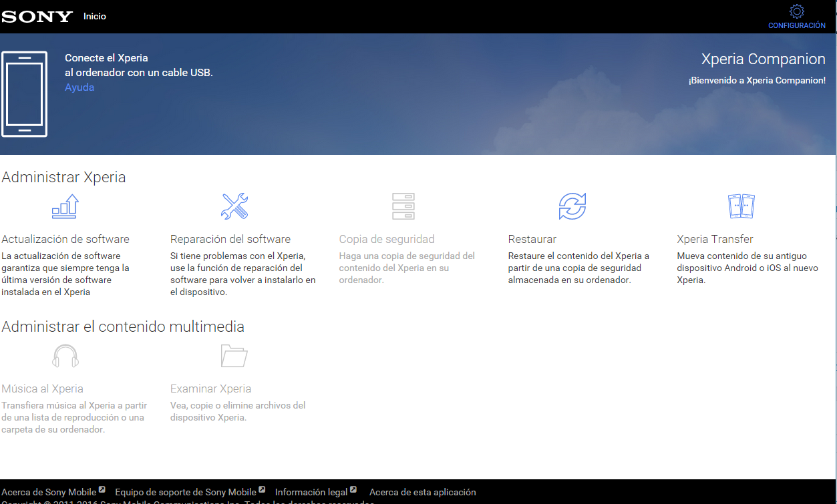Open the Ayuda help link
Screen dimensions: 837x504
(x=79, y=87)
